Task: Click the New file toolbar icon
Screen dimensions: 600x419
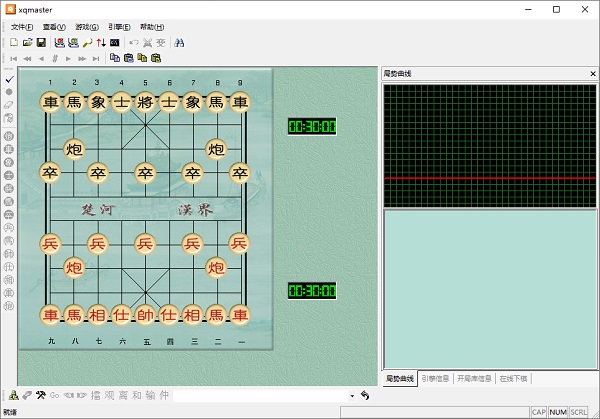Action: pos(14,42)
